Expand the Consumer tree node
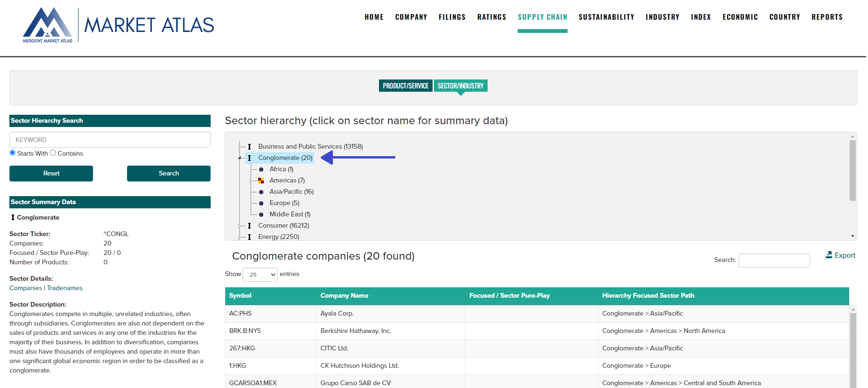868x388 pixels. coord(239,226)
